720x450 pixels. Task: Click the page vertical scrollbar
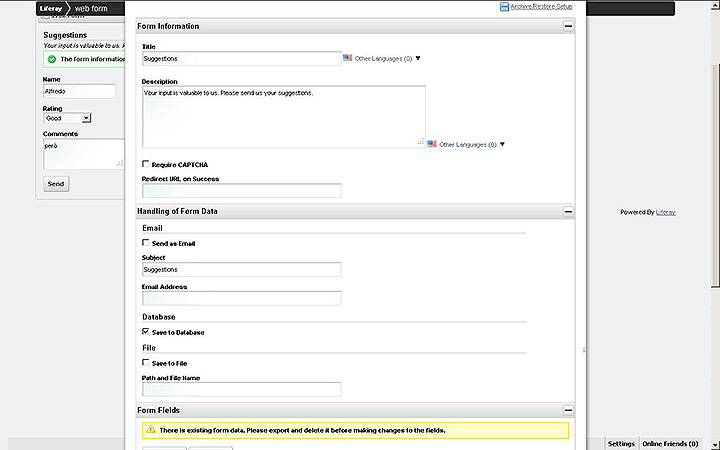click(x=715, y=174)
